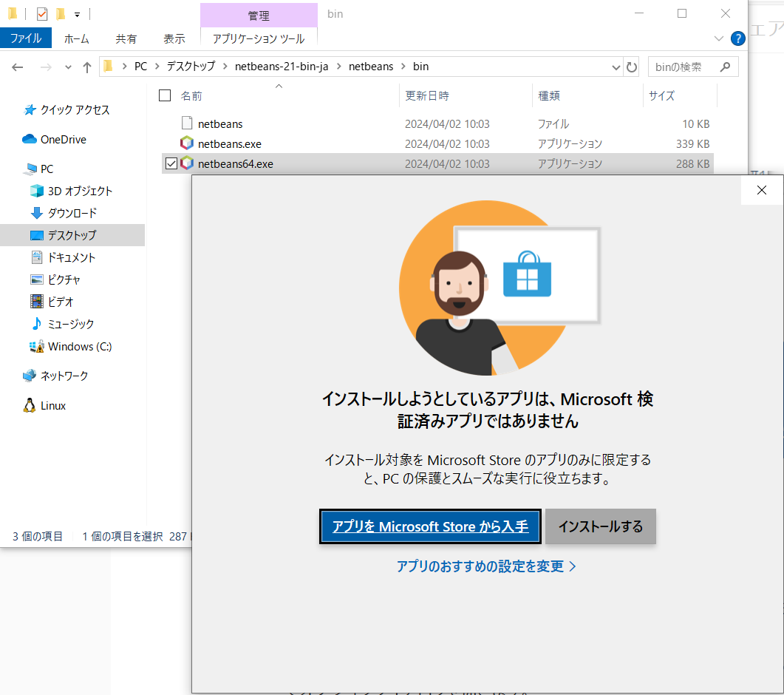
Task: Sort by サイズ column header
Action: pyautogui.click(x=661, y=95)
